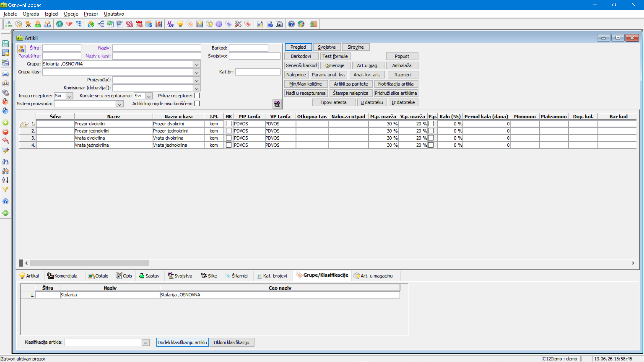644x362 pixels.
Task: Click the grid horizontal scrollbar thumb
Action: pos(90,263)
